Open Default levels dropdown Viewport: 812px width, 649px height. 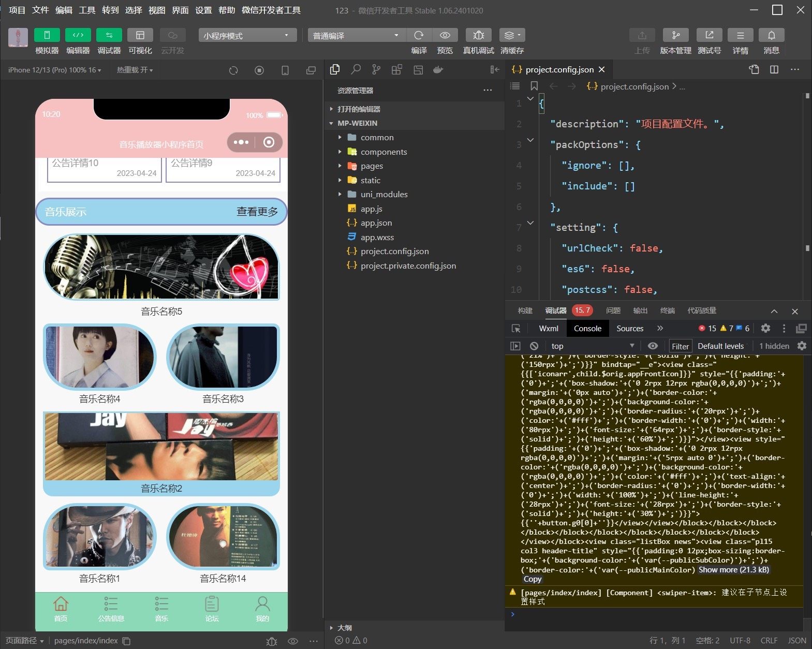[x=720, y=346]
